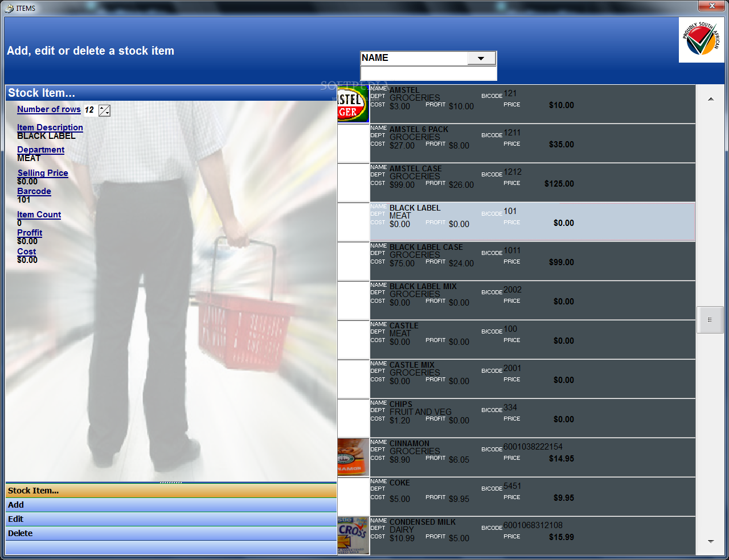Click the Selling Price label link
This screenshot has height=560, width=729.
(x=43, y=173)
